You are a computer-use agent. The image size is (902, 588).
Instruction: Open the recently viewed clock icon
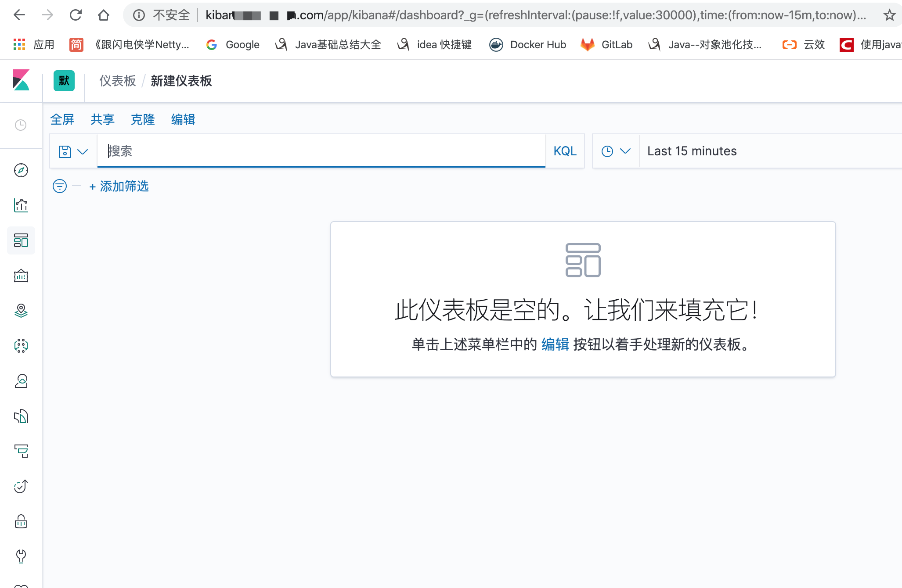[x=21, y=125]
